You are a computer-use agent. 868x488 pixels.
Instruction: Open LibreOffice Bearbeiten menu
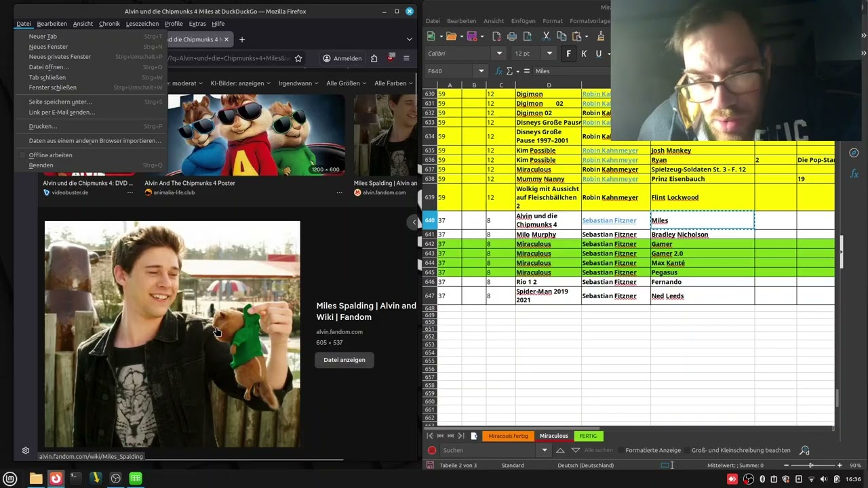pyautogui.click(x=461, y=21)
